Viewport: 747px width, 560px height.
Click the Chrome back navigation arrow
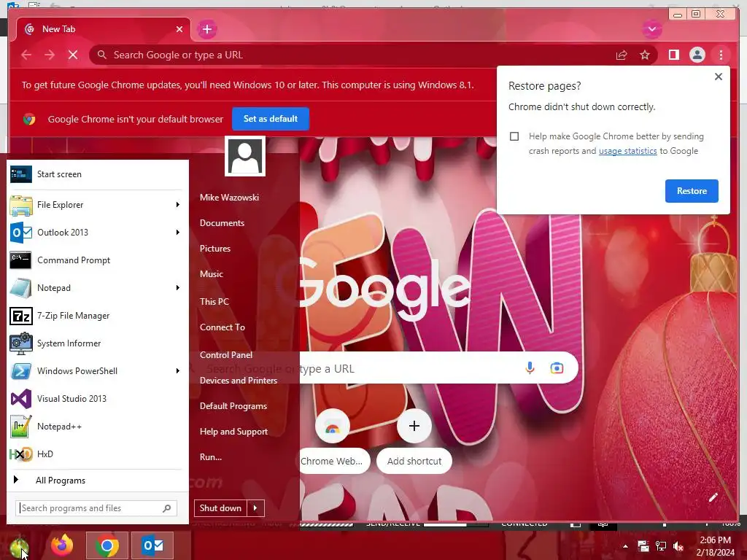(x=26, y=55)
